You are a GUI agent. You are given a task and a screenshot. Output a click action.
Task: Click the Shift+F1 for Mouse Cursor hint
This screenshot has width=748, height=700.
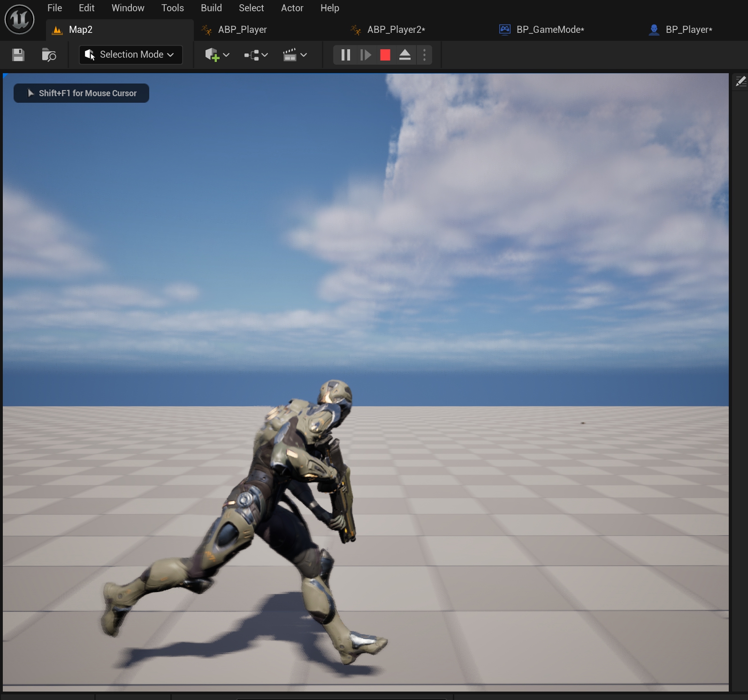click(81, 93)
